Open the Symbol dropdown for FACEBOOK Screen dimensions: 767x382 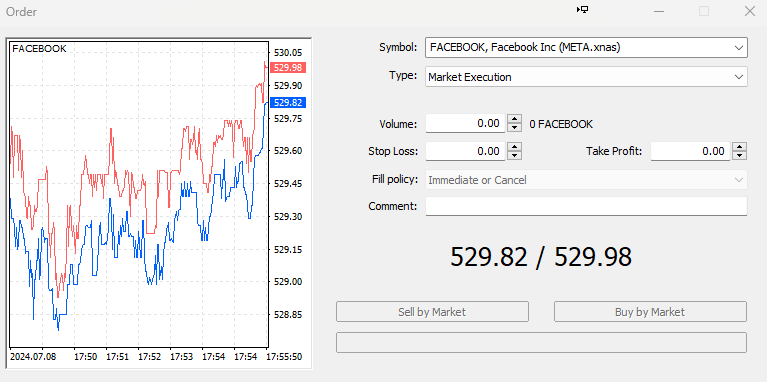point(586,47)
